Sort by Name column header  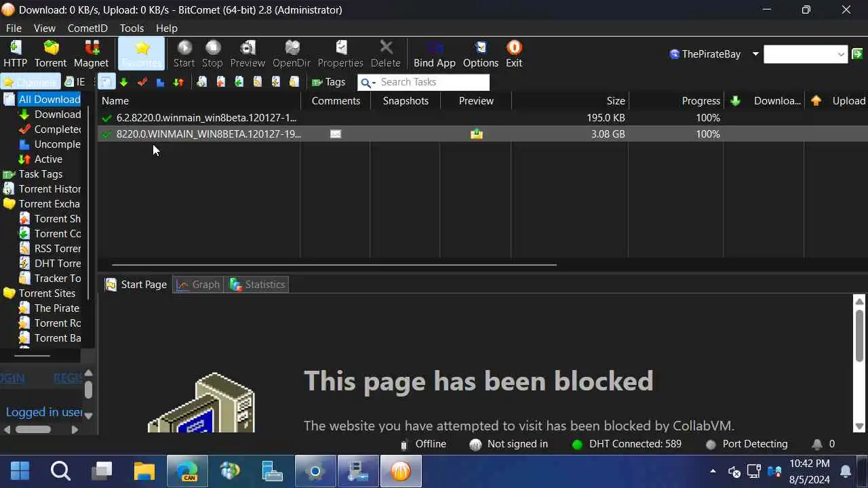click(200, 101)
